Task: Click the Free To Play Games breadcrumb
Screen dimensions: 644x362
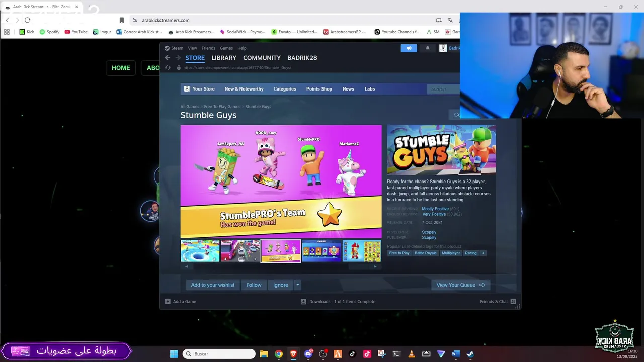Action: (x=222, y=107)
